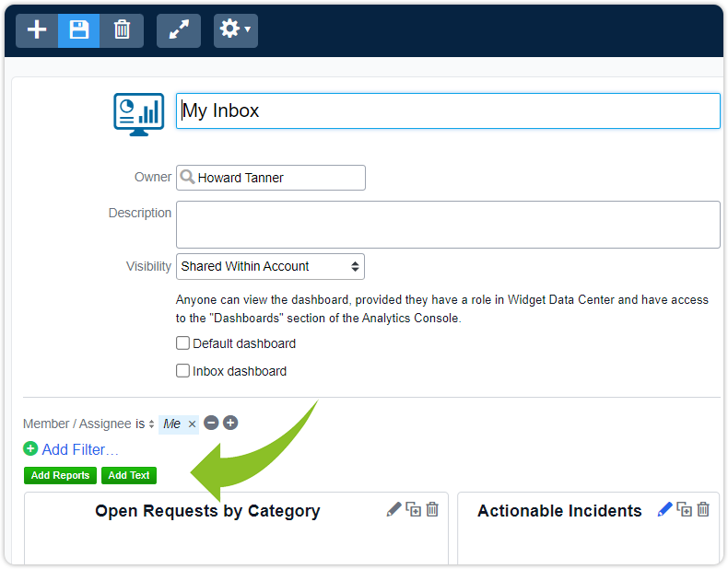This screenshot has width=728, height=569.
Task: Click the Owner field Howard Tanner
Action: click(x=271, y=178)
